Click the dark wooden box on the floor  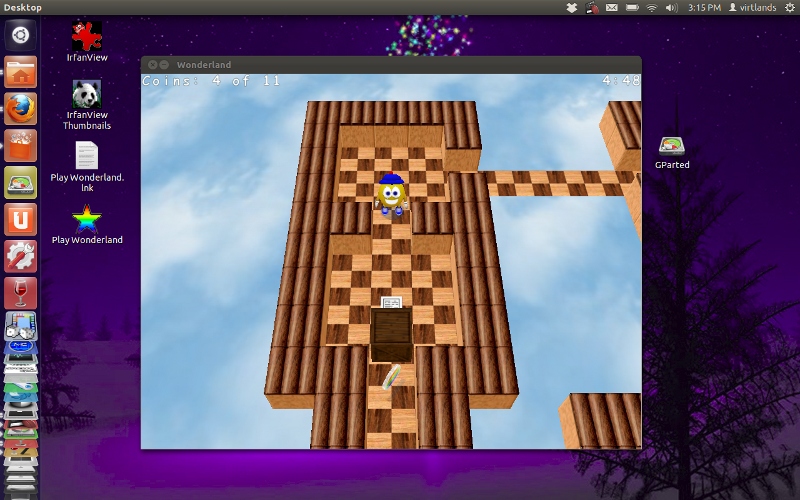coord(391,335)
